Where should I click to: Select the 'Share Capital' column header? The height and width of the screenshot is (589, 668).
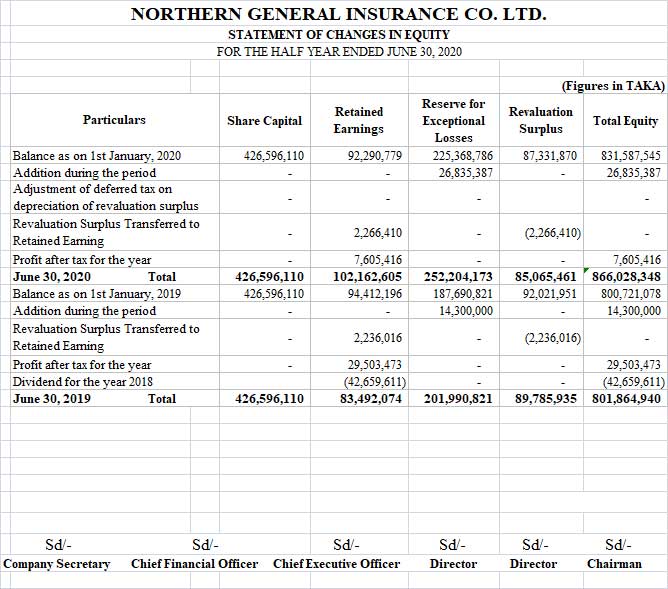265,121
